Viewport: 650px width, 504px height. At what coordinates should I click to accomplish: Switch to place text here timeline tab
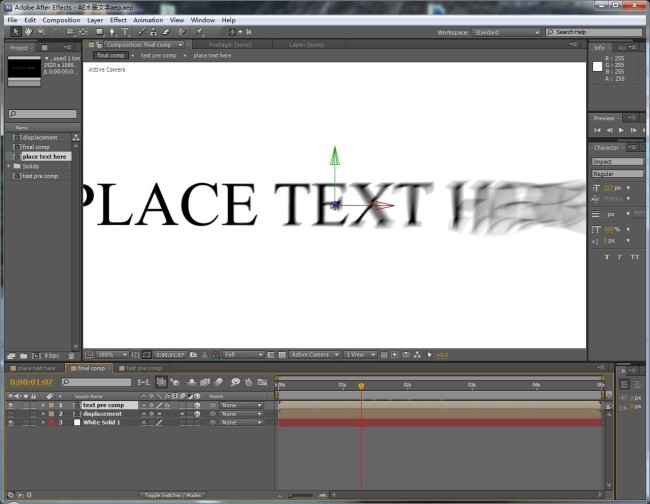(36, 368)
